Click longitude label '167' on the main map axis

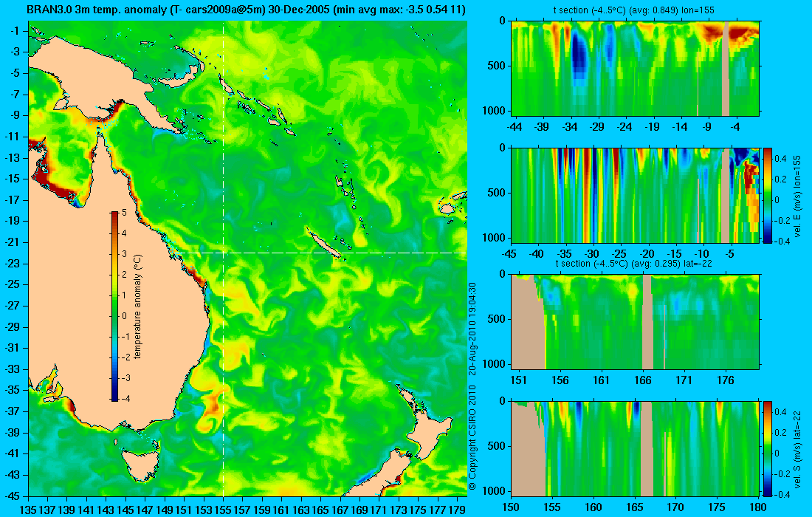[x=340, y=510]
